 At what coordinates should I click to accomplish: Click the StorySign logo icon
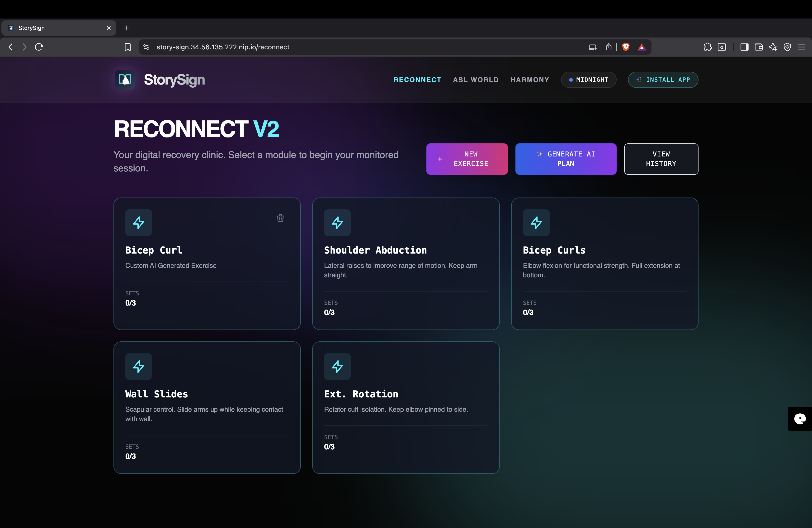pyautogui.click(x=125, y=80)
